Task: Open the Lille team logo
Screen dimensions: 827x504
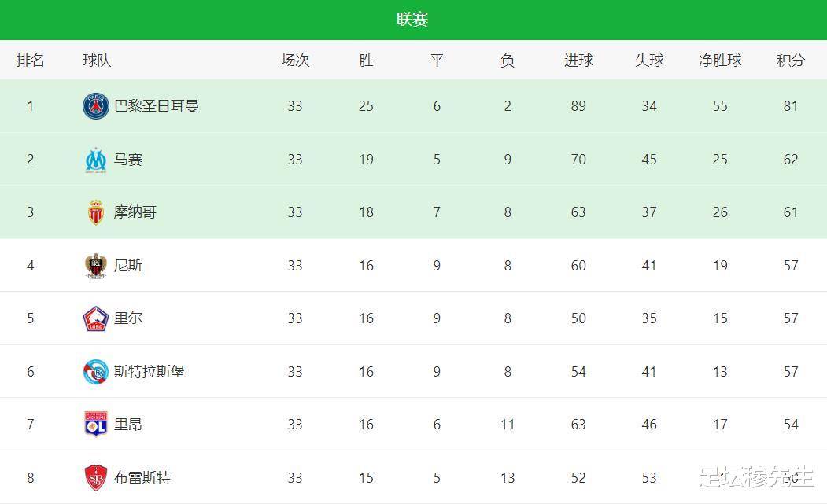Action: (x=95, y=318)
